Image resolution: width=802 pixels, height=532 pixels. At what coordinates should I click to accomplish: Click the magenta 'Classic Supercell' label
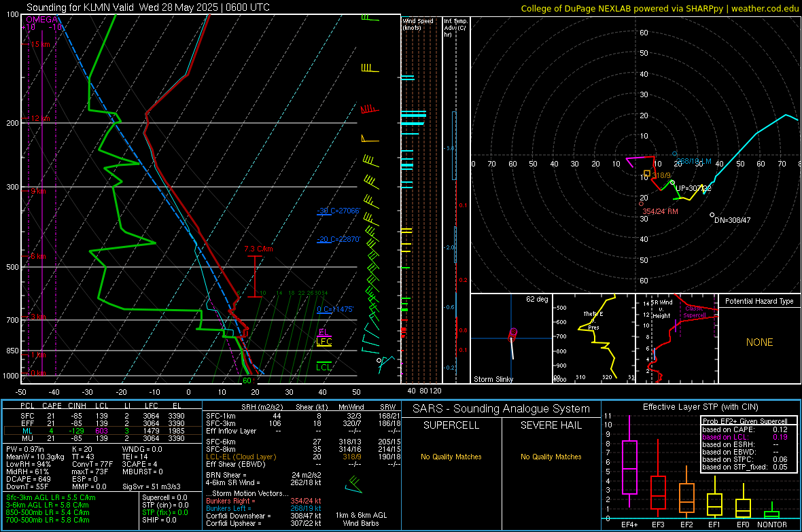tap(694, 312)
